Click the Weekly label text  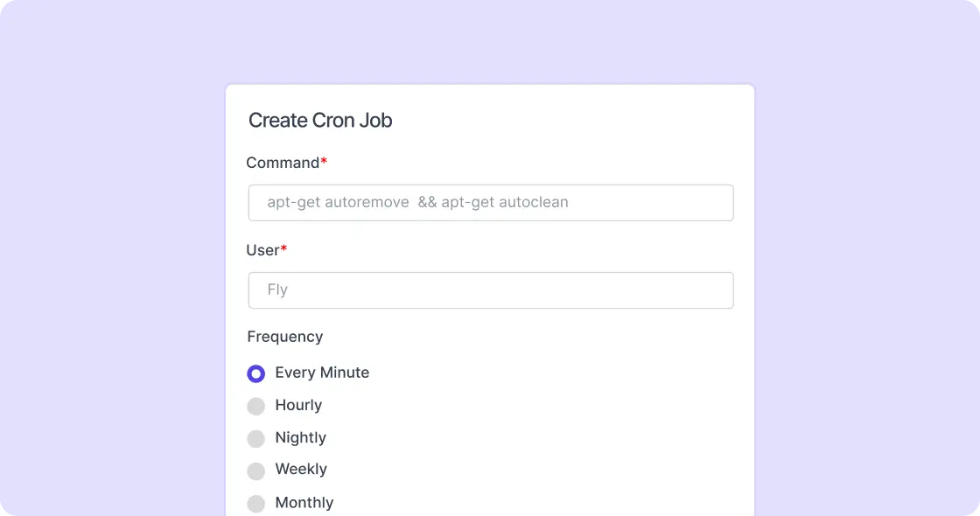[301, 471]
